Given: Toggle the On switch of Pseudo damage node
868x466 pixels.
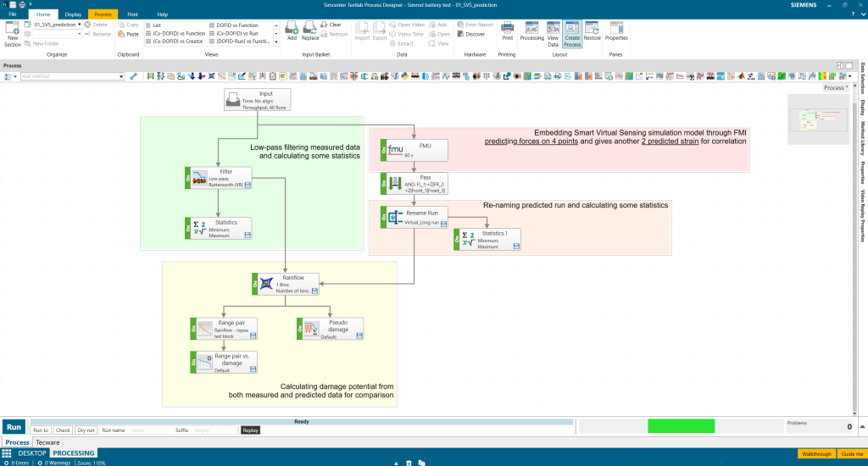Looking at the screenshot, I should point(299,329).
